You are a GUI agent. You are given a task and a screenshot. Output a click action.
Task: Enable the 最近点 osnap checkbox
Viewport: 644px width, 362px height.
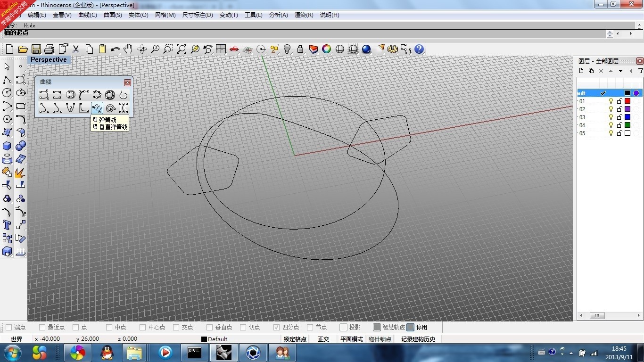pos(42,327)
